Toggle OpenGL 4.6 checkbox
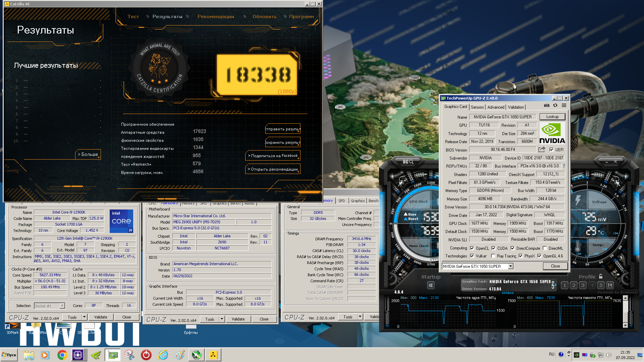Image resolution: width=644 pixels, height=362 pixels. point(539,256)
